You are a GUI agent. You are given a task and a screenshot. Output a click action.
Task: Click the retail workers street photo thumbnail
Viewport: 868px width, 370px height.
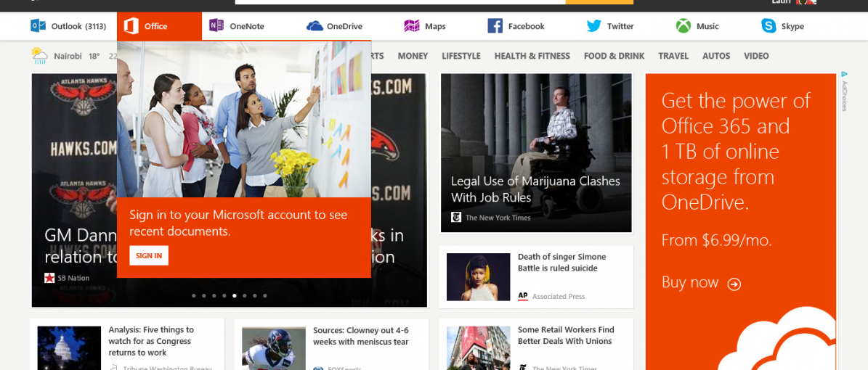[x=478, y=348]
